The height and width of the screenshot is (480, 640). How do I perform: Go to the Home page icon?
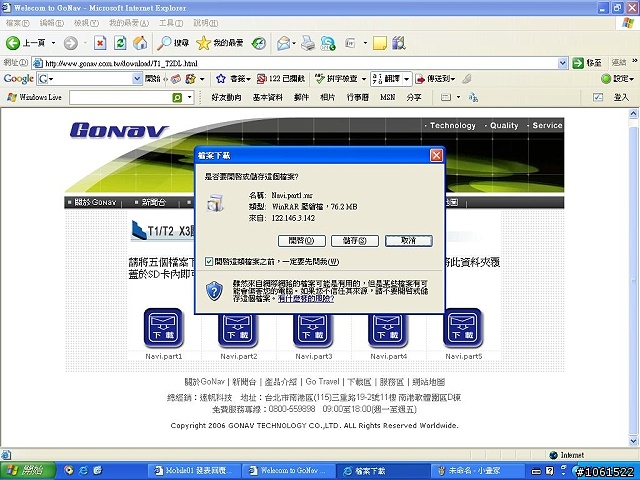tap(140, 43)
